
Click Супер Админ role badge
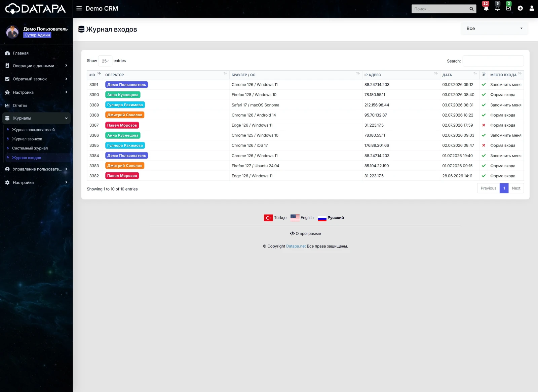37,35
